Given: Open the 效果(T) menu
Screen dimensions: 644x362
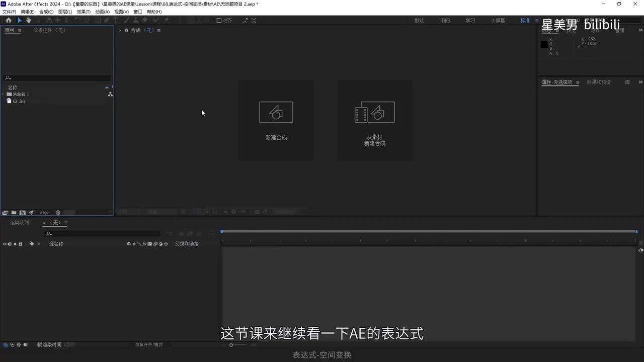Looking at the screenshot, I should pyautogui.click(x=84, y=12).
